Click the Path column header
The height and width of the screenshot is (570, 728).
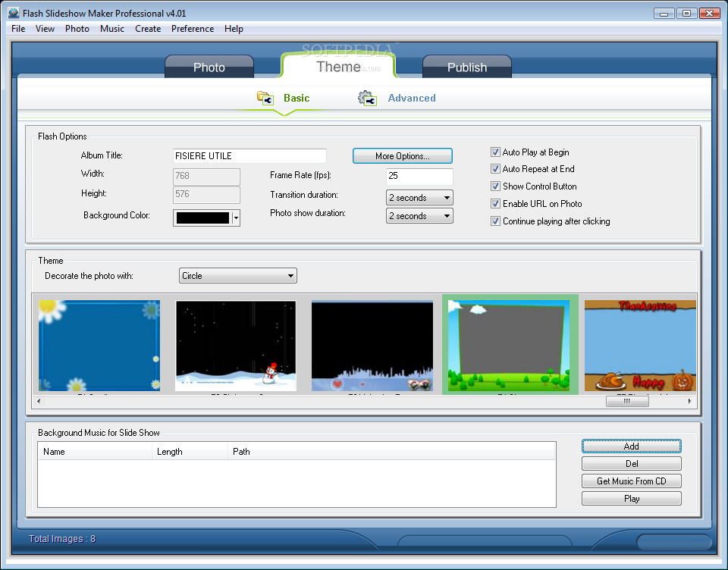(x=392, y=452)
